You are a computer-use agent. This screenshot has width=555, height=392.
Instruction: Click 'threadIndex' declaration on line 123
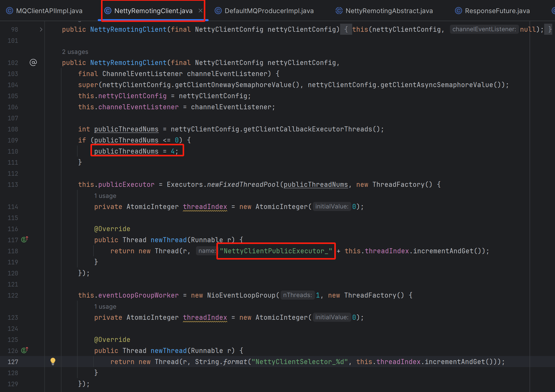205,317
